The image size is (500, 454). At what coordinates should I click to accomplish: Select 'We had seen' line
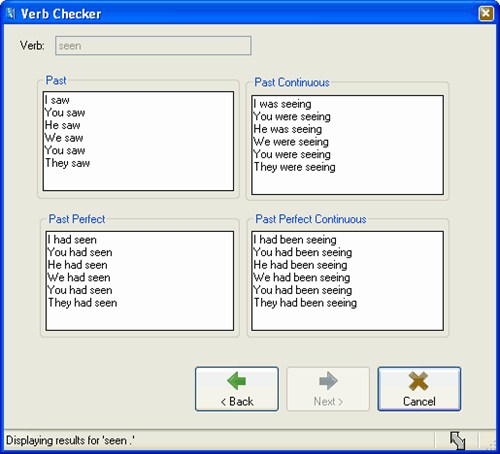(x=79, y=278)
